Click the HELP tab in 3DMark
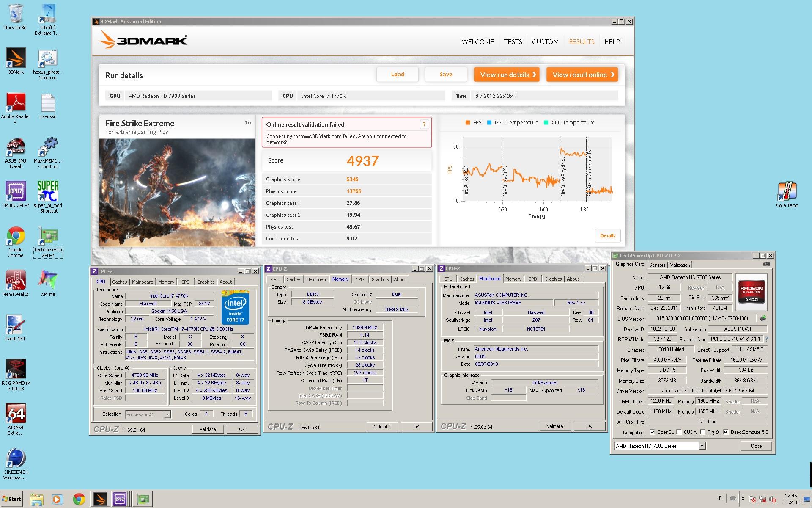 click(x=612, y=41)
